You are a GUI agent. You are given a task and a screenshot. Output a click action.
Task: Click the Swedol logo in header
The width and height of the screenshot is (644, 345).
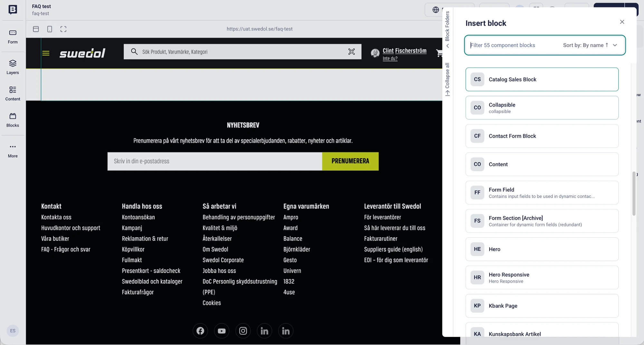tap(82, 53)
